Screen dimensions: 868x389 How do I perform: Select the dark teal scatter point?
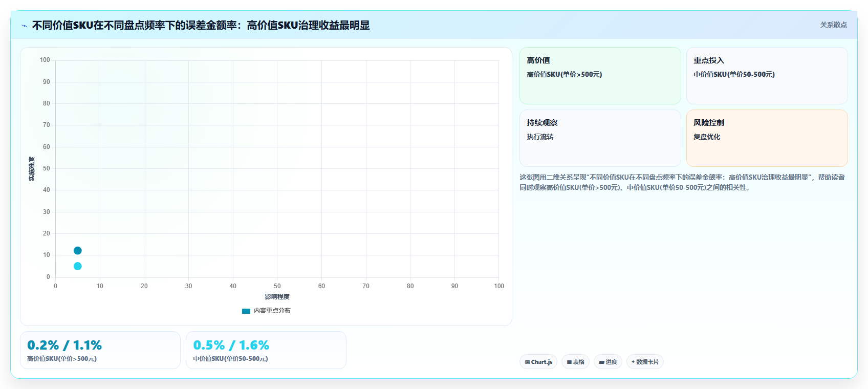click(x=78, y=251)
